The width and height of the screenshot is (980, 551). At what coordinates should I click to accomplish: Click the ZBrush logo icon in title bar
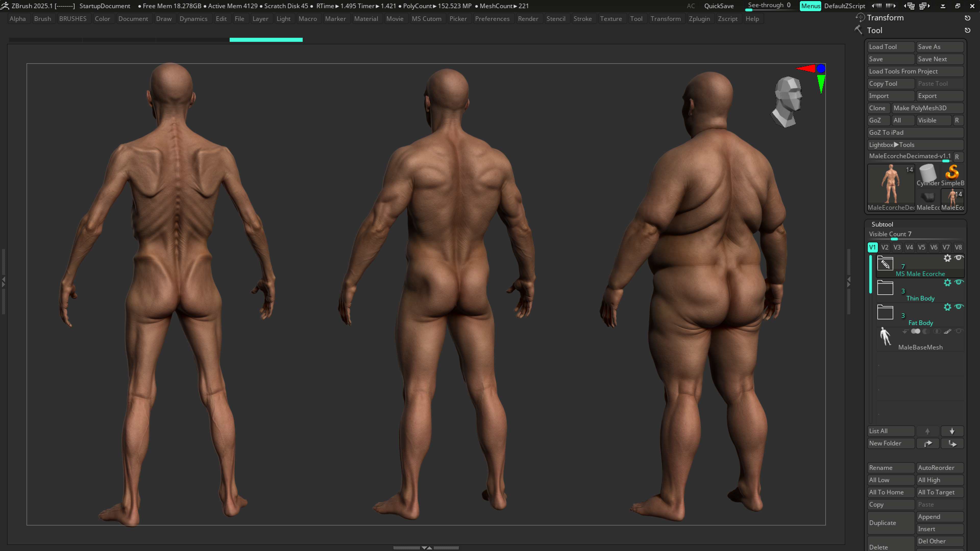(x=5, y=6)
